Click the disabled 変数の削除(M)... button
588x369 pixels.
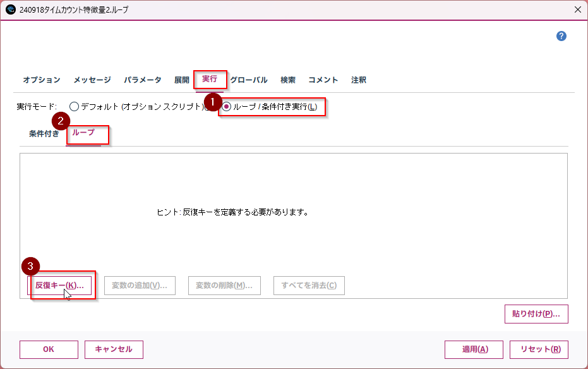(x=224, y=286)
